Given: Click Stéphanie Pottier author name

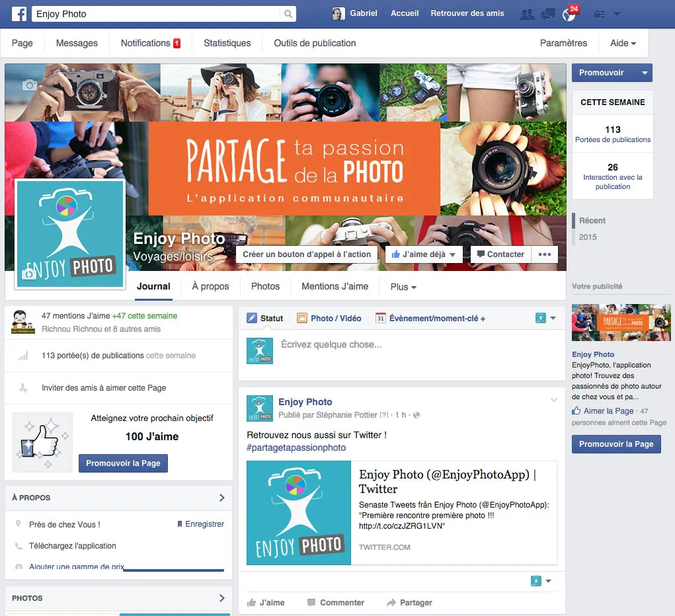Looking at the screenshot, I should (x=346, y=415).
